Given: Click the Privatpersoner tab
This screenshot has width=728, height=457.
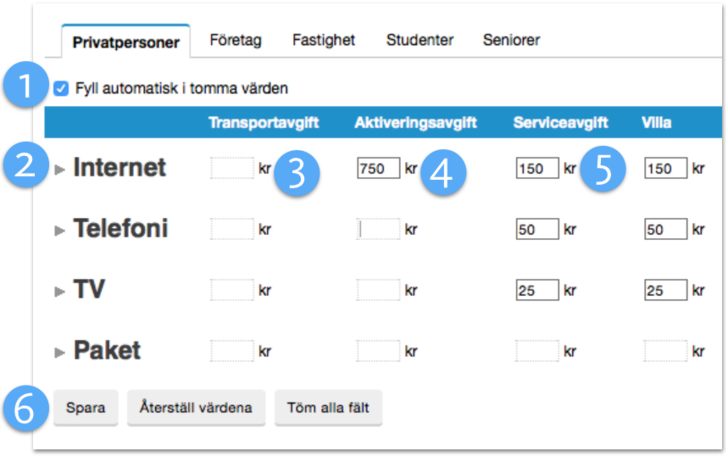Looking at the screenshot, I should pyautogui.click(x=126, y=42).
